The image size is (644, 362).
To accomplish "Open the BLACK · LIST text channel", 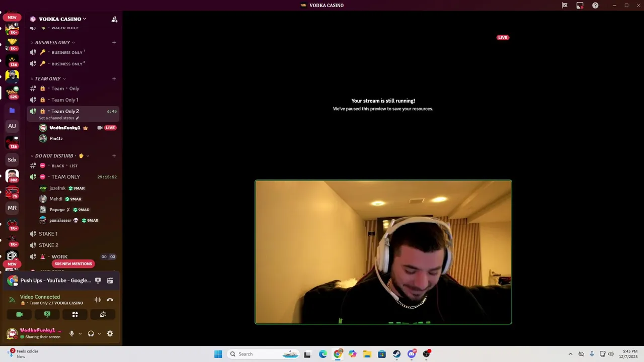I will click(x=73, y=166).
